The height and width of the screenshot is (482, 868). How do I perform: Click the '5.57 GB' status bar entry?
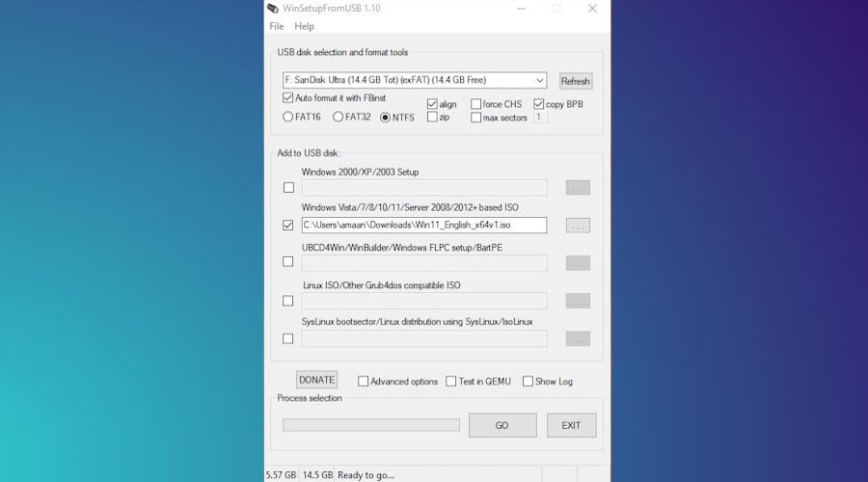(x=282, y=475)
